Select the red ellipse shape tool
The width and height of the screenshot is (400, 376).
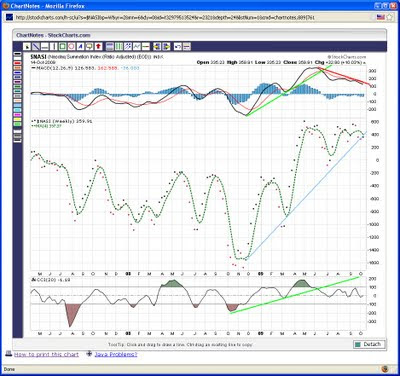[71, 47]
